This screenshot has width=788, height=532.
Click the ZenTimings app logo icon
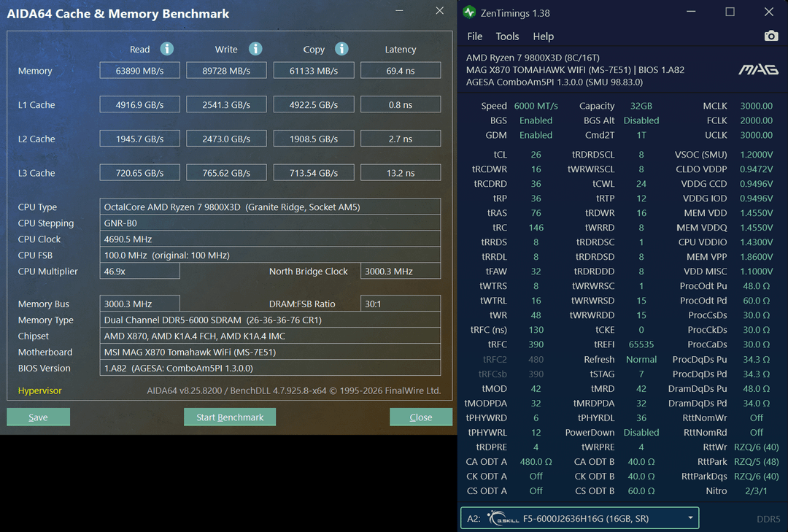(469, 12)
